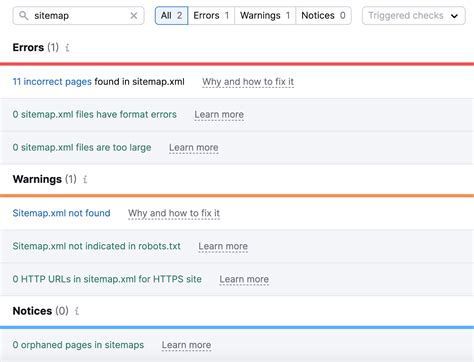Viewport: 474px width, 362px height.
Task: Clear the sitemap search text
Action: coord(134,16)
